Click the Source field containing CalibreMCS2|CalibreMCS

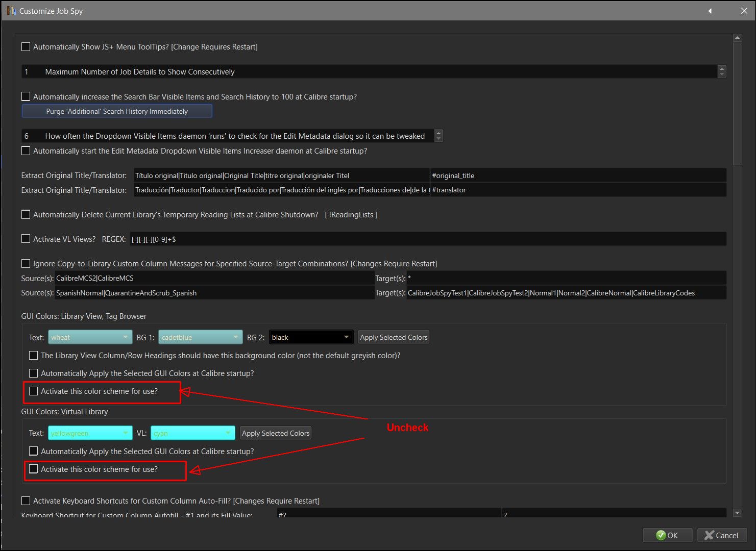(x=214, y=278)
